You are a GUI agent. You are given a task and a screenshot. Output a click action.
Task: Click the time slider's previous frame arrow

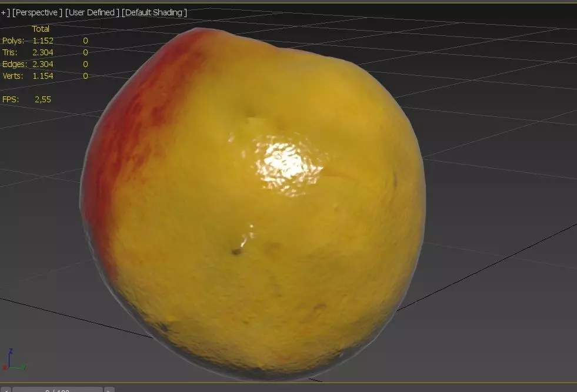pyautogui.click(x=6, y=390)
